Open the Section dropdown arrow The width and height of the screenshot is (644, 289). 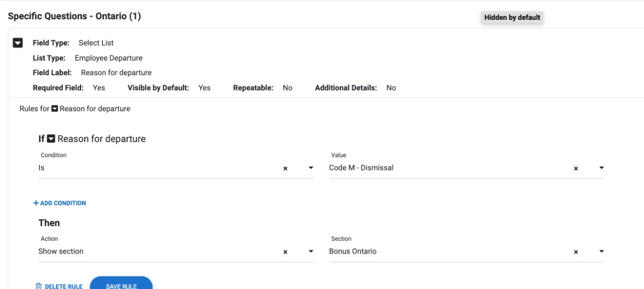tap(601, 251)
